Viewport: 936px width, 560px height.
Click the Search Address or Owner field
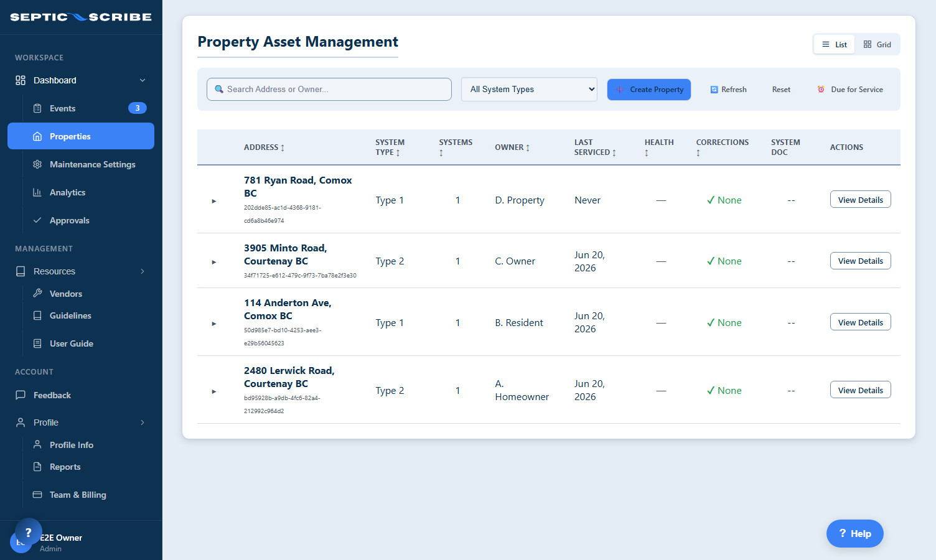point(329,90)
